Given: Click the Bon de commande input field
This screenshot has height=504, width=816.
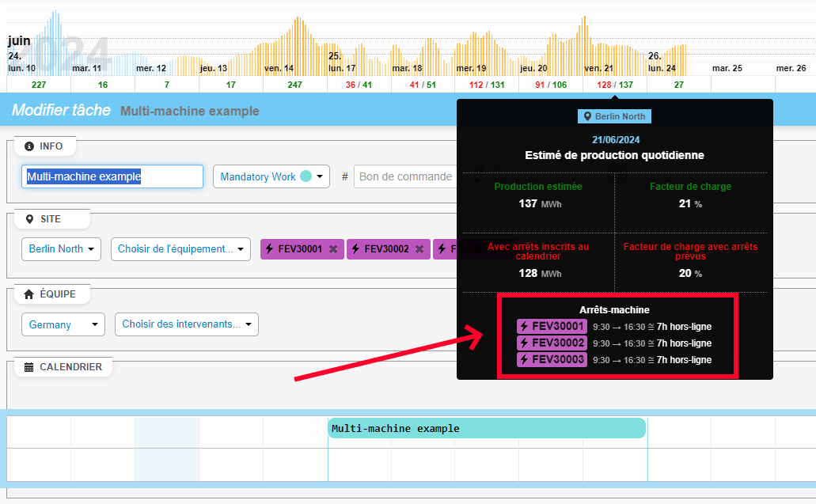Looking at the screenshot, I should [405, 176].
